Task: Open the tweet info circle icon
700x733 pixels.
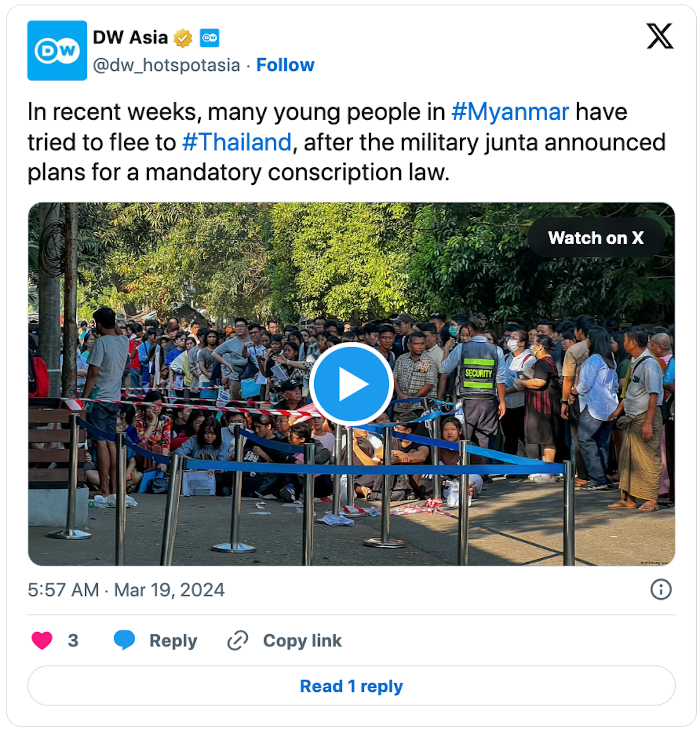Action: point(661,590)
